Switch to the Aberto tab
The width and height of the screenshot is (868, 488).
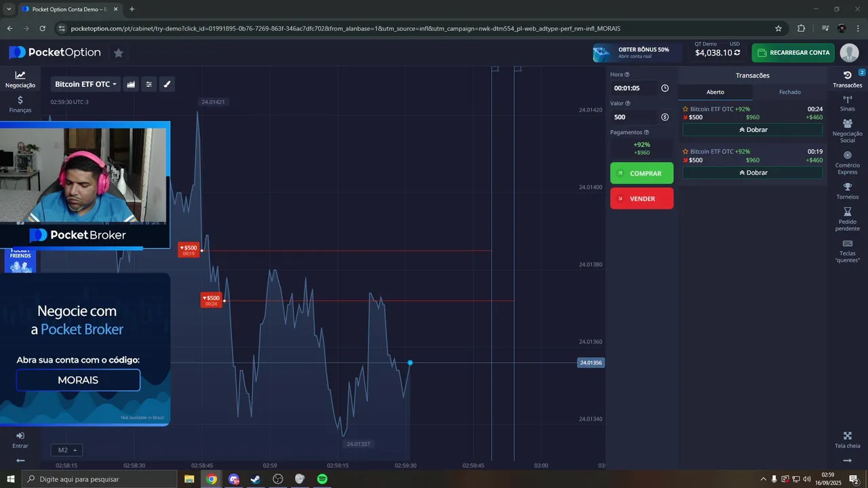coord(715,92)
